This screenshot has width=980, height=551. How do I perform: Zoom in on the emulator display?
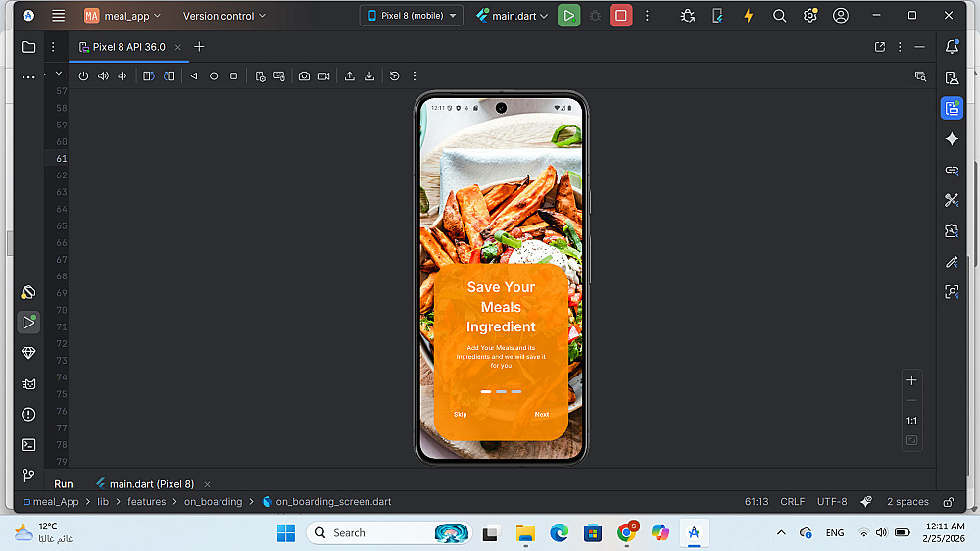(911, 380)
